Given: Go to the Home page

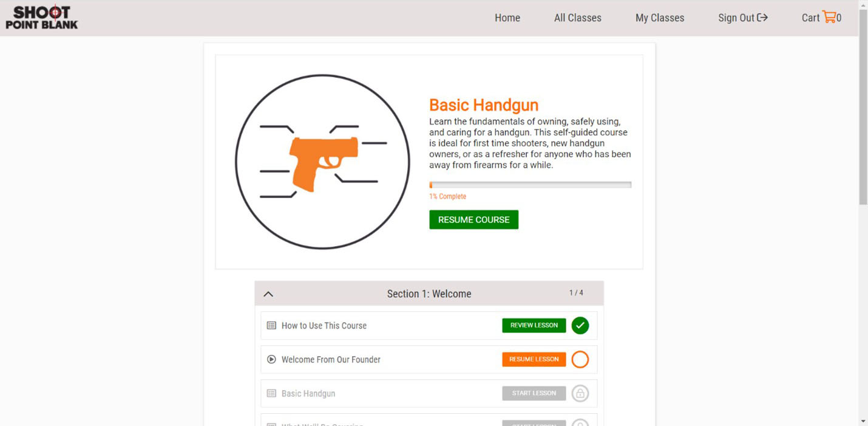Looking at the screenshot, I should [x=507, y=18].
